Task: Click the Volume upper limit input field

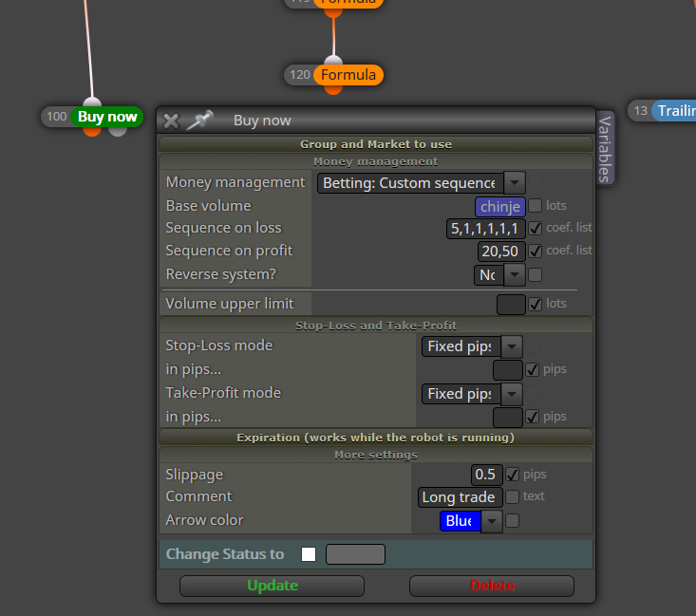Action: click(511, 305)
